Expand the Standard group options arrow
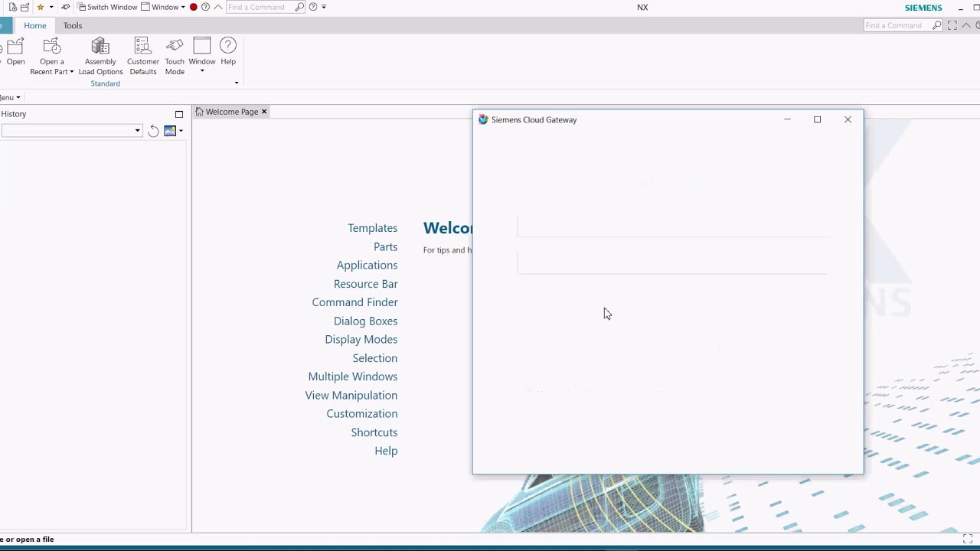980x551 pixels. (x=237, y=83)
